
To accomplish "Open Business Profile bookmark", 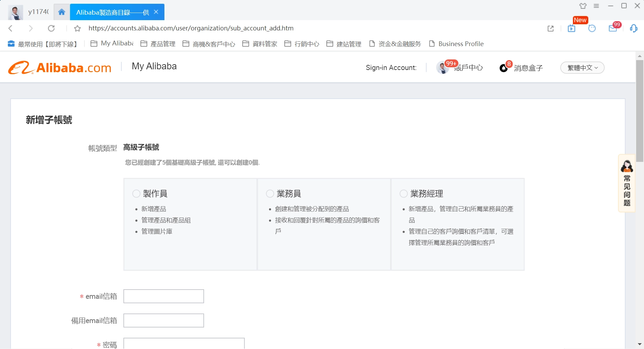I will tap(456, 44).
